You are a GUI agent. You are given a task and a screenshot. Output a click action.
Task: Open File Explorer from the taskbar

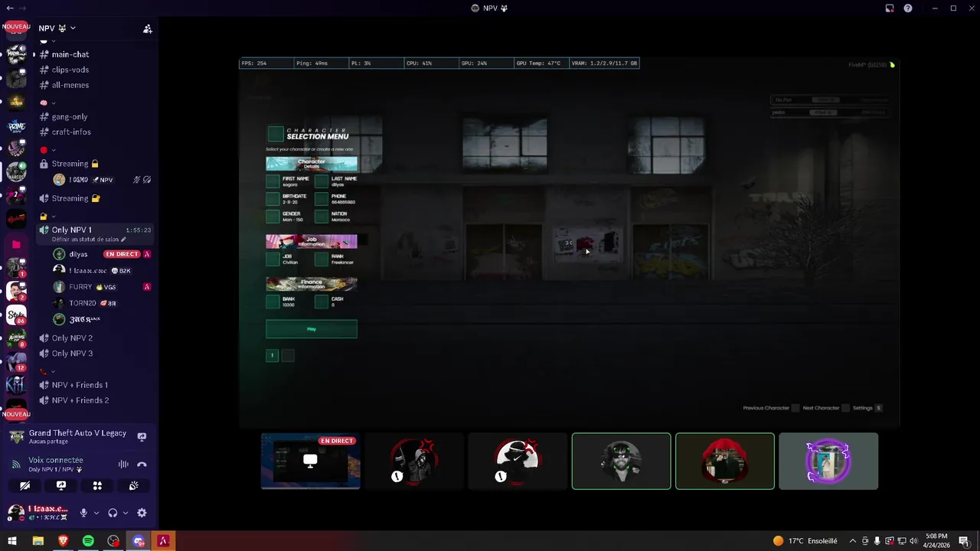(38, 541)
